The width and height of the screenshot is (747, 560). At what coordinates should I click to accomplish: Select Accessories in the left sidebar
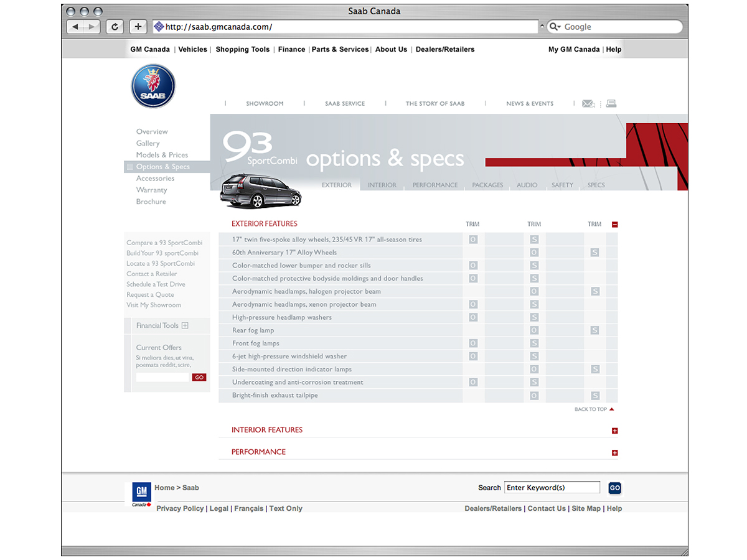155,179
